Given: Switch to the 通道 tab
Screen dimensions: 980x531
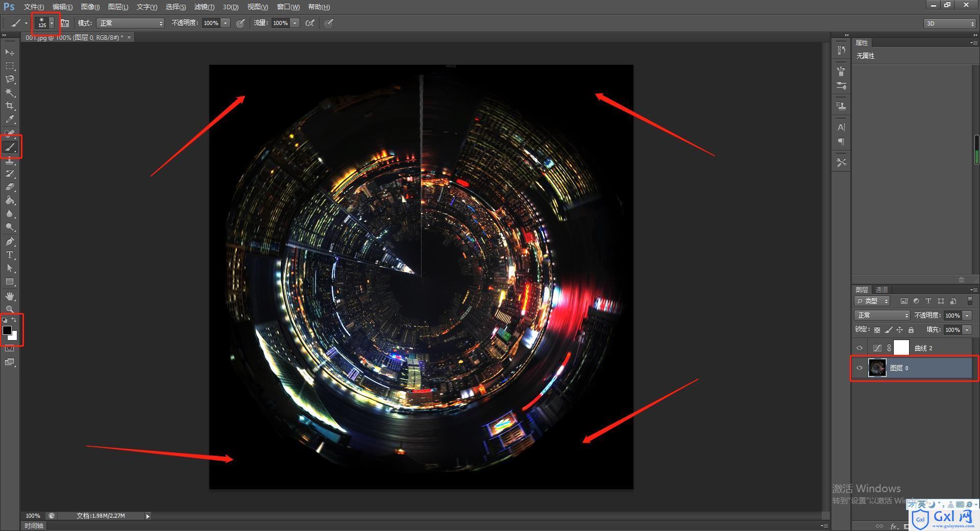Looking at the screenshot, I should tap(881, 289).
